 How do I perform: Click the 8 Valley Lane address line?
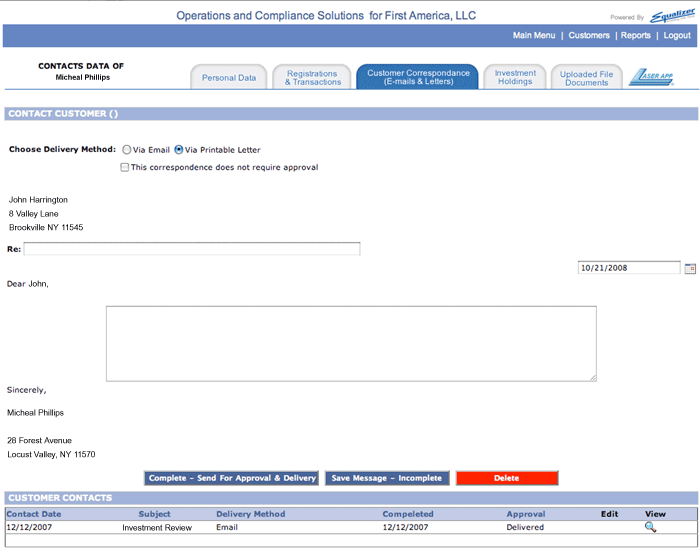coord(33,214)
